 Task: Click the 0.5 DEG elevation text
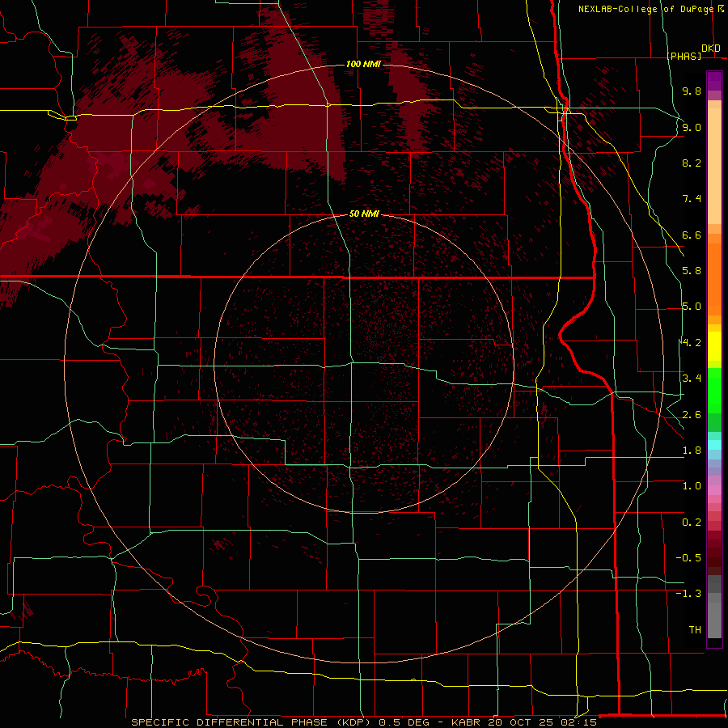(x=403, y=722)
